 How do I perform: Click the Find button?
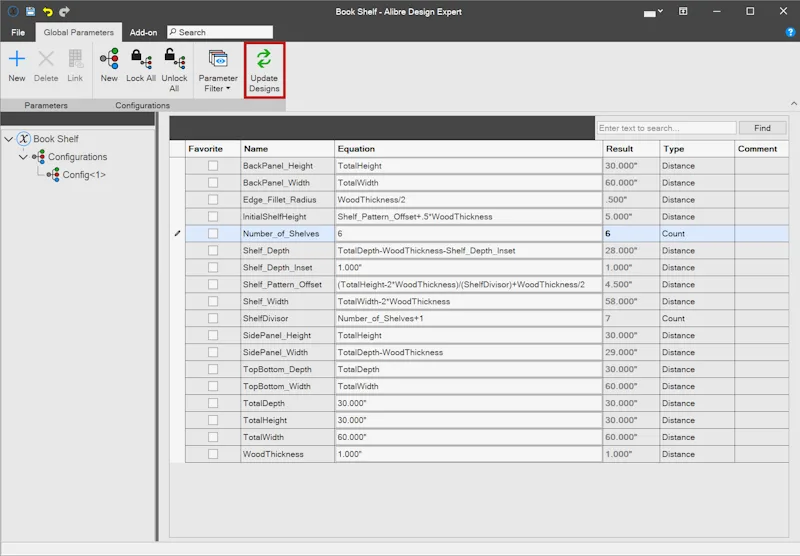pyautogui.click(x=762, y=128)
